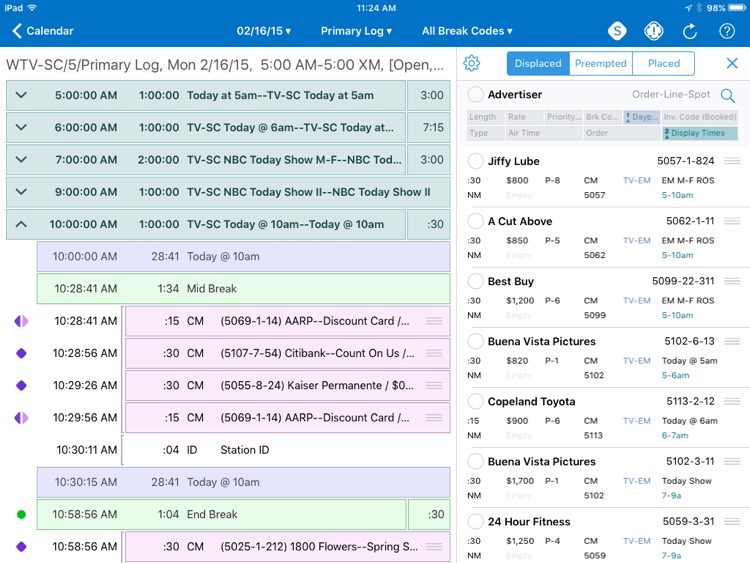This screenshot has height=563, width=750.
Task: Switch to the Displaced tab
Action: [538, 64]
